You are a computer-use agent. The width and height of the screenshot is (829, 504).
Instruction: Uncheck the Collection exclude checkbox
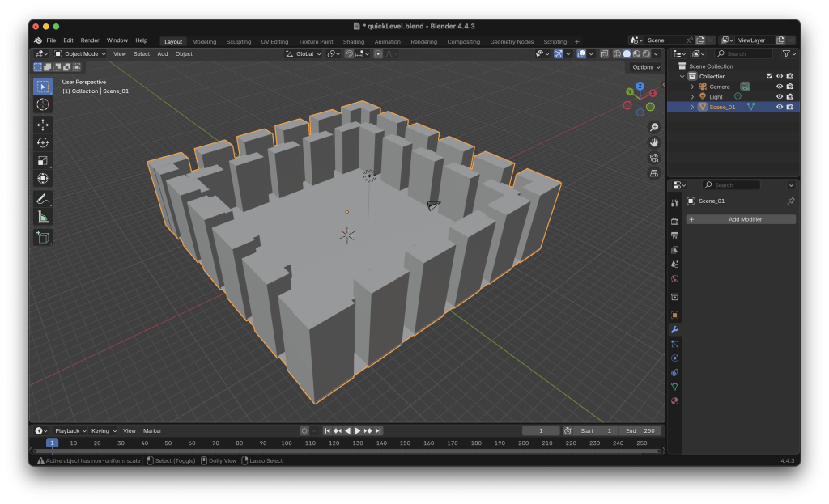(769, 76)
